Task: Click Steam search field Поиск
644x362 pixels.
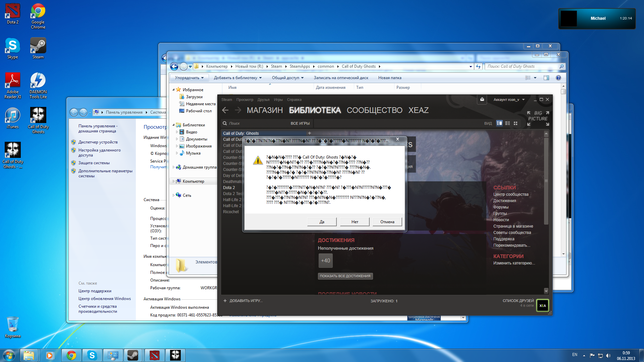Action: pos(255,123)
